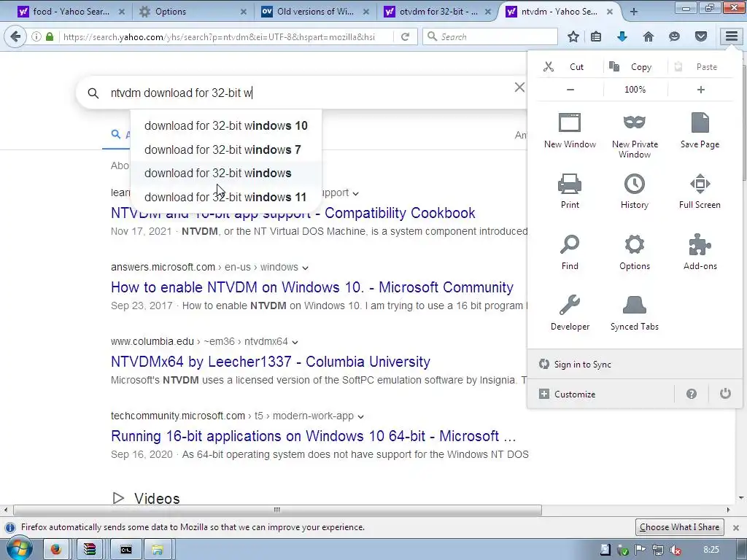747x560 pixels.
Task: Open the Help question mark menu
Action: click(x=692, y=394)
